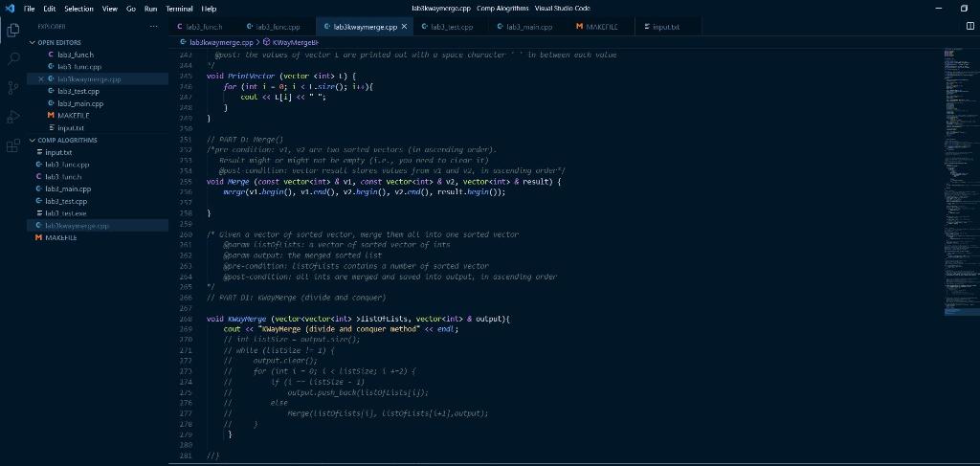Screen dimensions: 980x466
Task: Close the lab3kwaymerge.cpp editor tab
Action: coord(404,27)
